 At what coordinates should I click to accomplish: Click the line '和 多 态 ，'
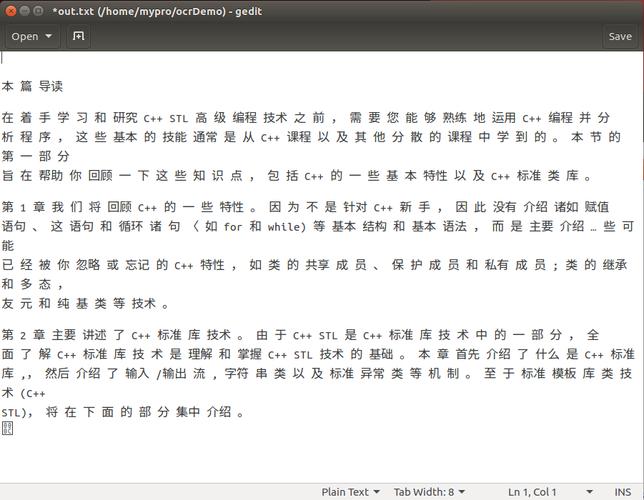click(x=32, y=284)
